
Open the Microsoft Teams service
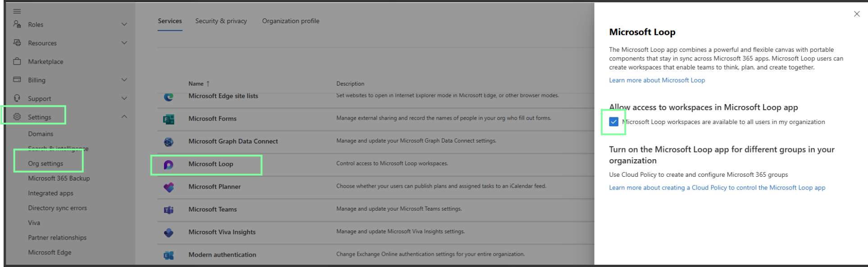coord(212,209)
